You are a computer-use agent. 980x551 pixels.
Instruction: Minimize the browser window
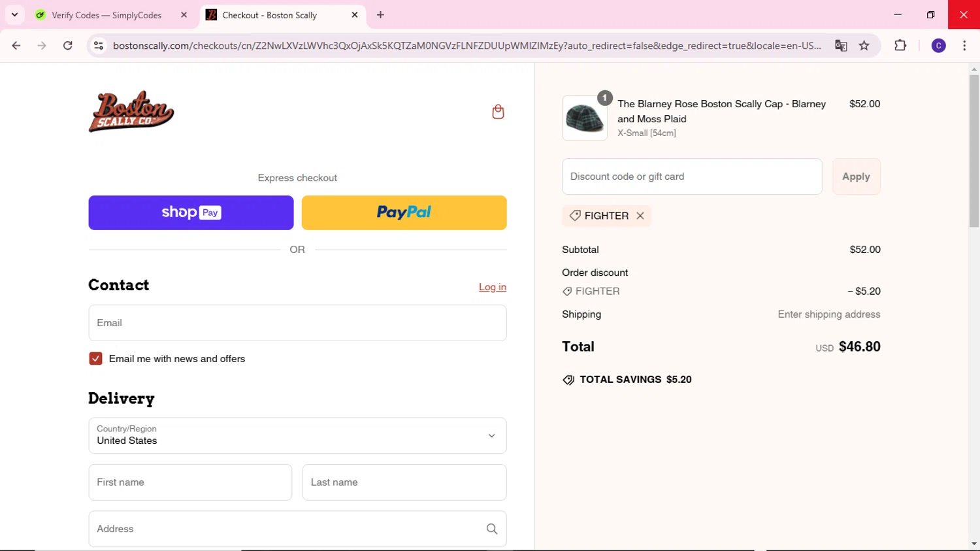click(898, 14)
